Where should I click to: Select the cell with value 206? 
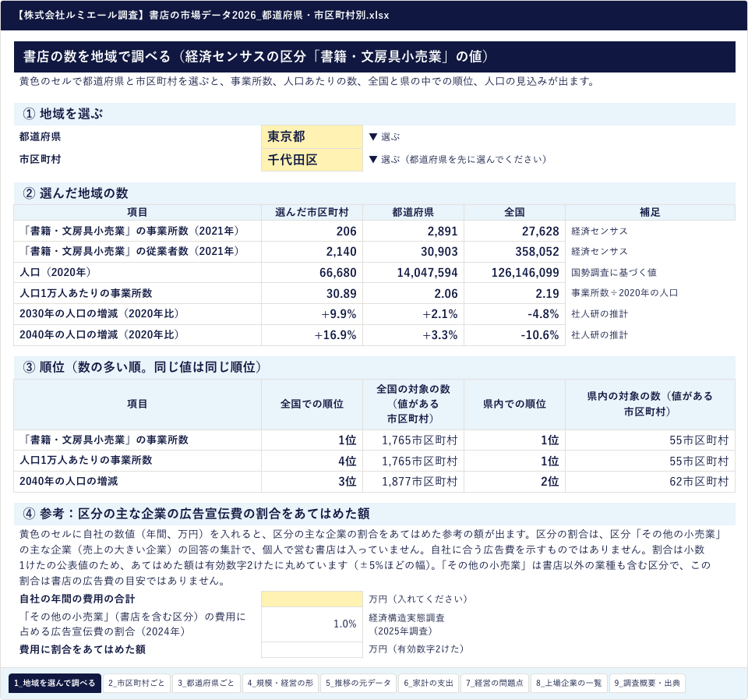[x=312, y=231]
